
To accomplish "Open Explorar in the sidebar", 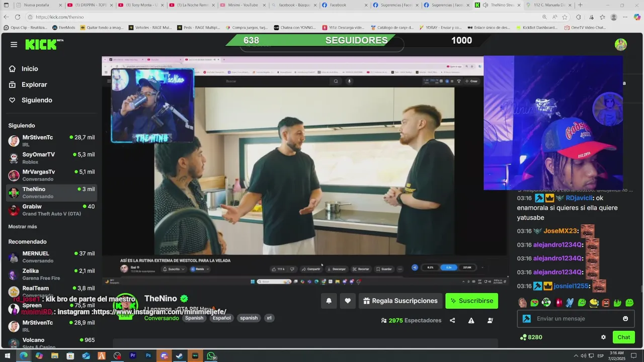I will 34,84.
